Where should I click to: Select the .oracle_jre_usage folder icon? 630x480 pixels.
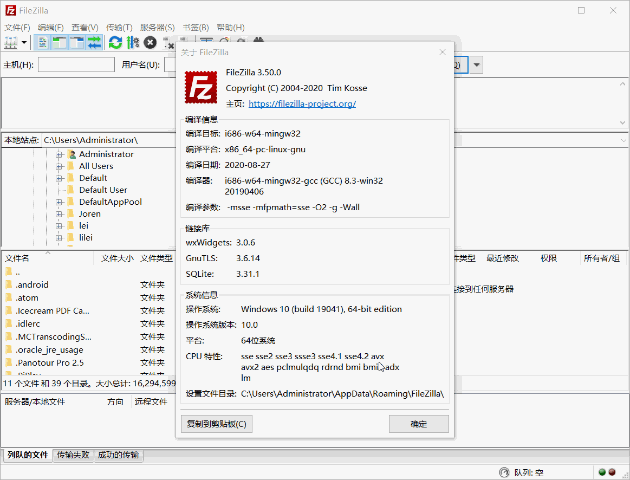click(9, 349)
